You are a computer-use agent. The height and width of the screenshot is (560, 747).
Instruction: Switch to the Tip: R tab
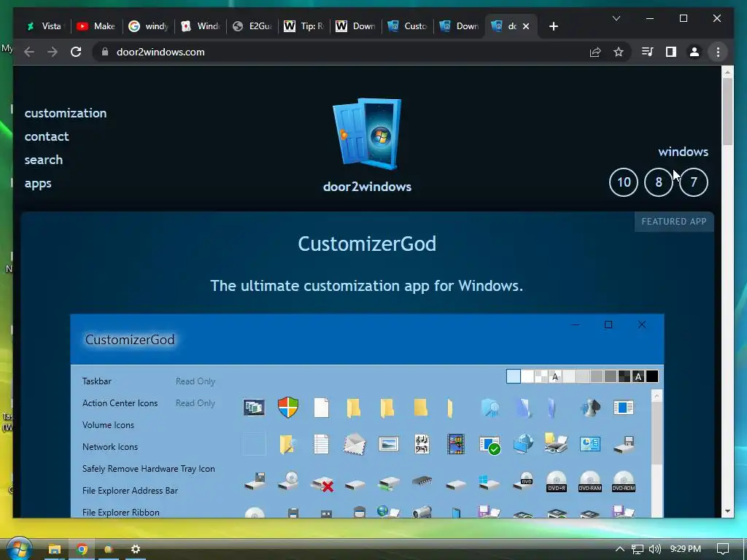(x=304, y=26)
